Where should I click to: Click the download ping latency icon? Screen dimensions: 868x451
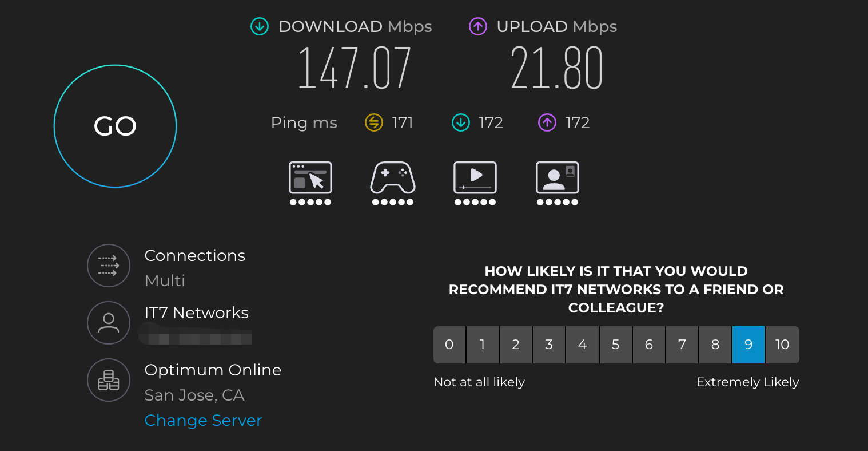[461, 122]
